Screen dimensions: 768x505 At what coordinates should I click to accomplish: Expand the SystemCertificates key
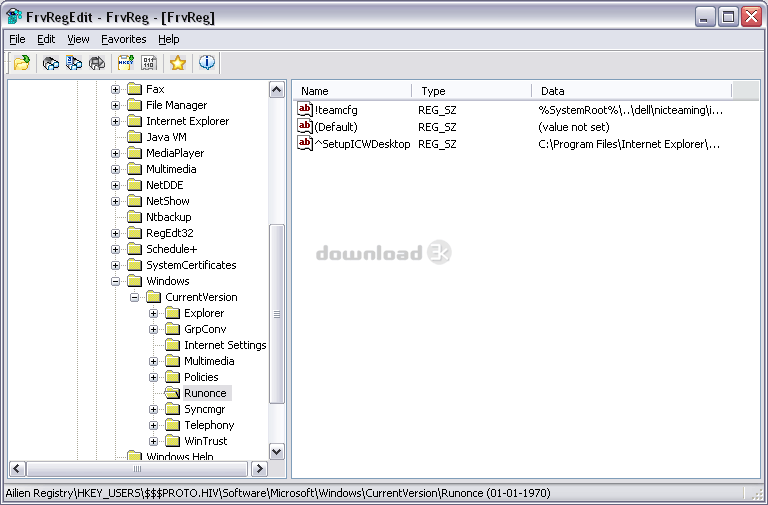[115, 265]
